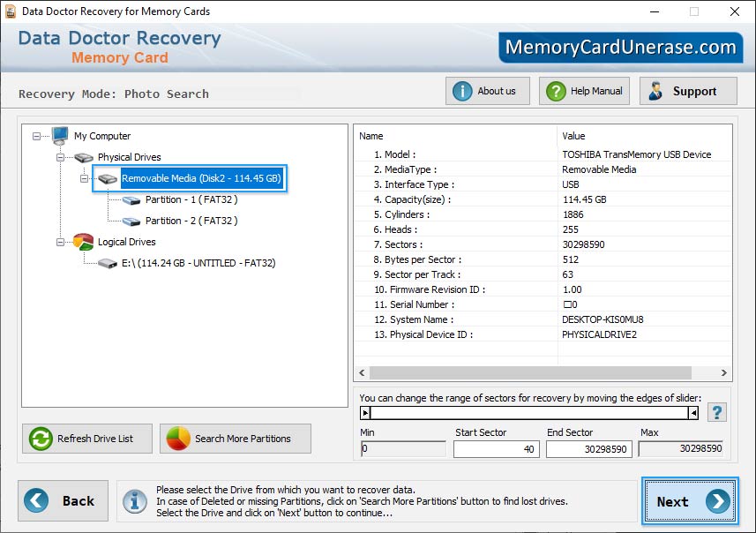Click the Next right-arrow icon
This screenshot has width=756, height=533.
[x=718, y=501]
